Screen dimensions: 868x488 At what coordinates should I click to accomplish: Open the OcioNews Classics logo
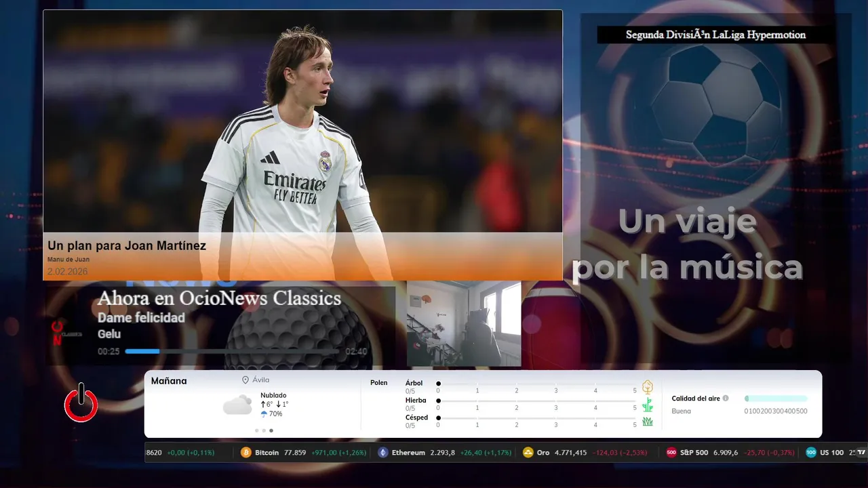[x=67, y=333]
